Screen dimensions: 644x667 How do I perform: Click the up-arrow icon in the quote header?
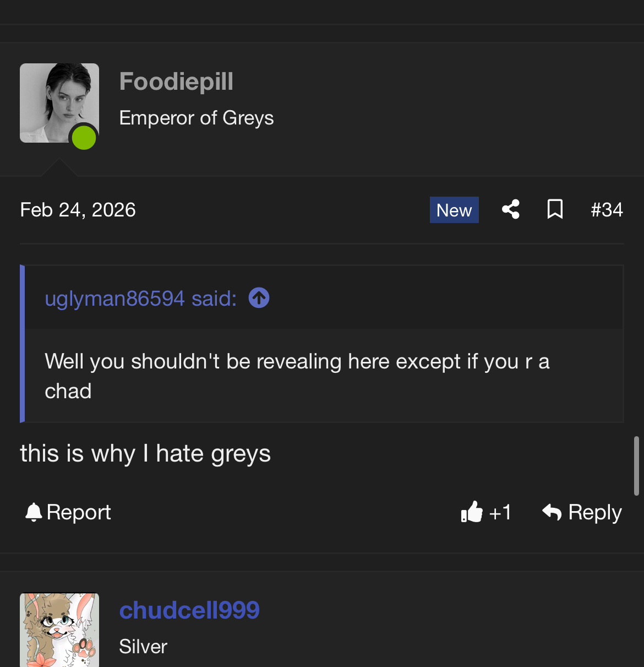pyautogui.click(x=259, y=298)
